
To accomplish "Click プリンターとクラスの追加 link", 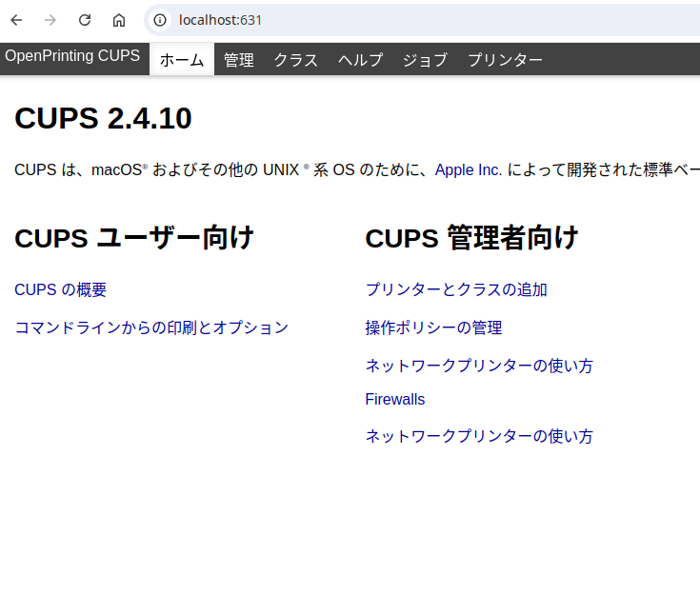I will point(455,290).
